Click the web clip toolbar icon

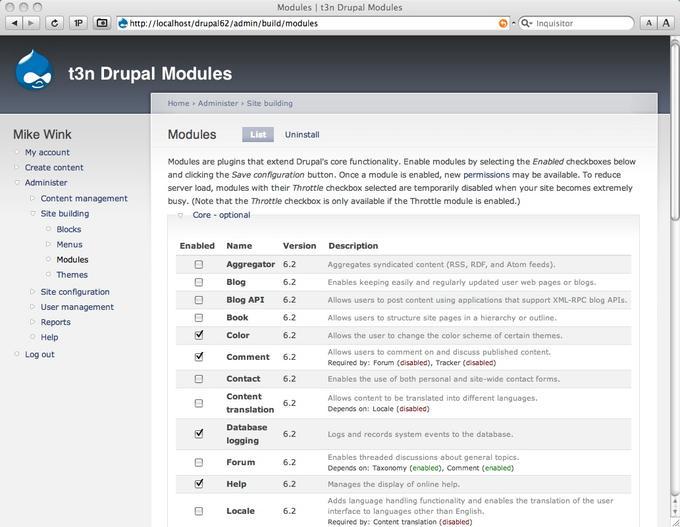click(x=102, y=23)
